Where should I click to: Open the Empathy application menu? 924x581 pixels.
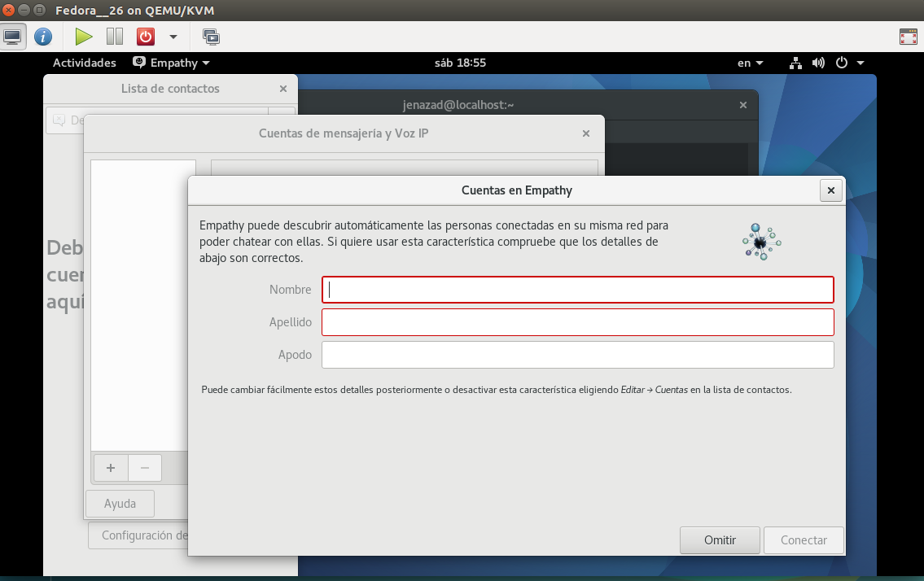(x=172, y=63)
